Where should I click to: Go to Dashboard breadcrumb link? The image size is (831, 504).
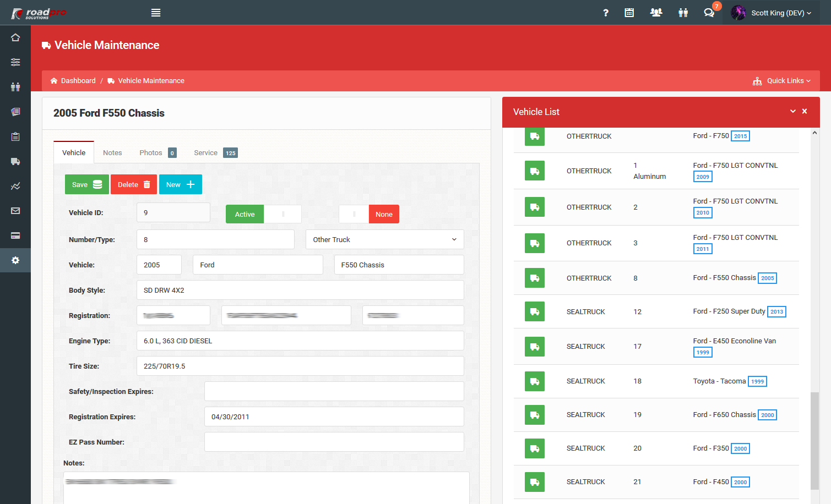pyautogui.click(x=73, y=81)
